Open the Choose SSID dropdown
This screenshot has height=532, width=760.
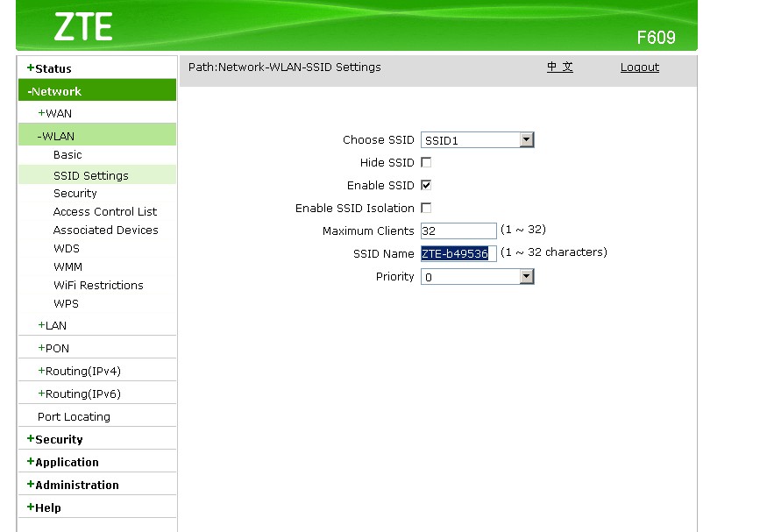pyautogui.click(x=526, y=139)
